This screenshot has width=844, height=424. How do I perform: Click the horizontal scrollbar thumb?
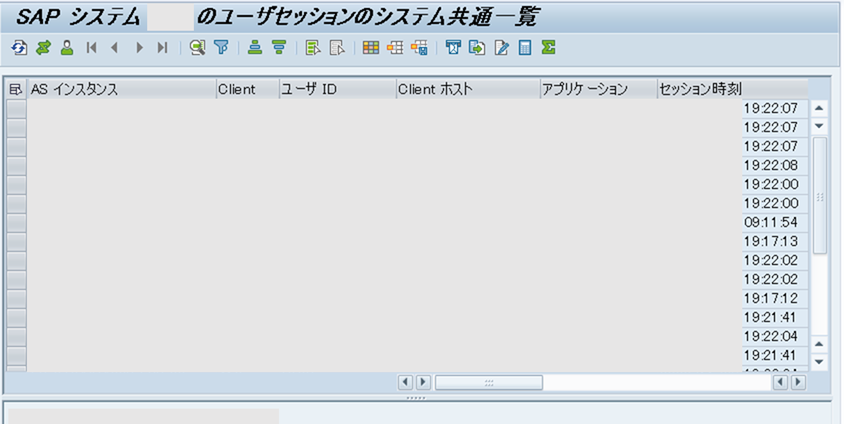(x=489, y=383)
